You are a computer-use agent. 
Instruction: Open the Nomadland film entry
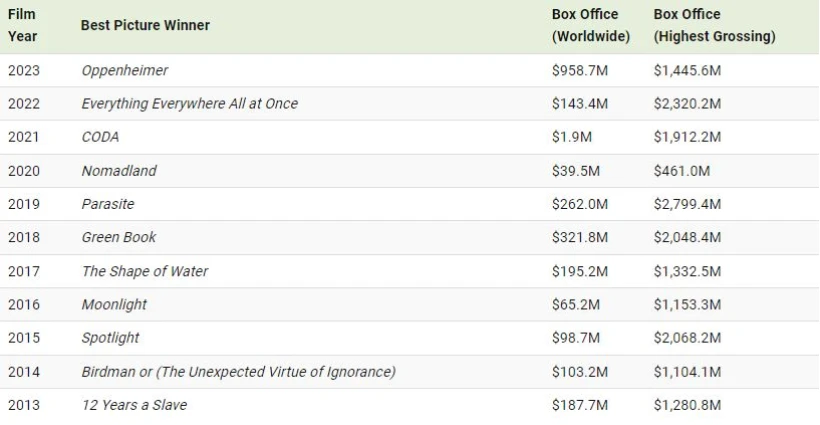[119, 171]
